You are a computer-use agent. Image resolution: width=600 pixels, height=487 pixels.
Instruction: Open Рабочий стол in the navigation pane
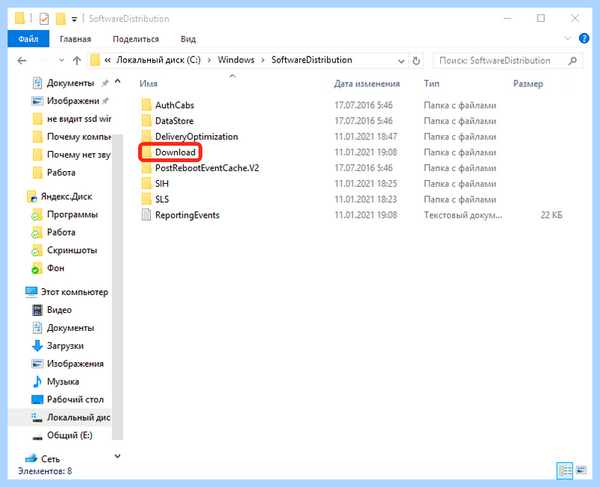75,399
